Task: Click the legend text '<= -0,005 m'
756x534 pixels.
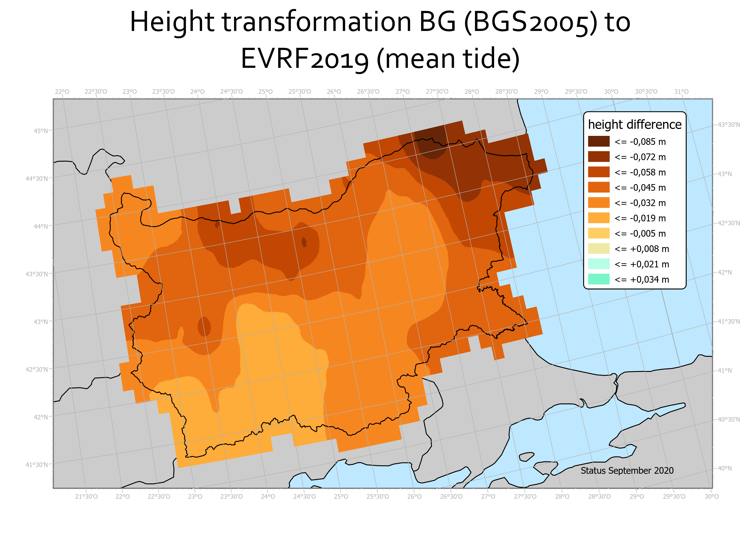Action: pyautogui.click(x=640, y=234)
